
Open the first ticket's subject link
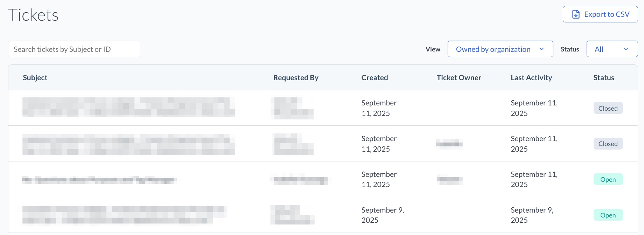click(128, 107)
